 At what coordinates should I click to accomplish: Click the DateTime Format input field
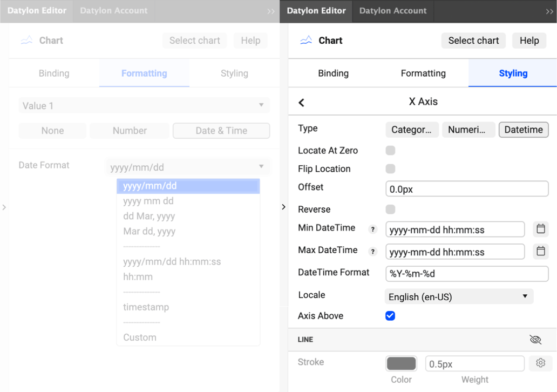point(467,274)
